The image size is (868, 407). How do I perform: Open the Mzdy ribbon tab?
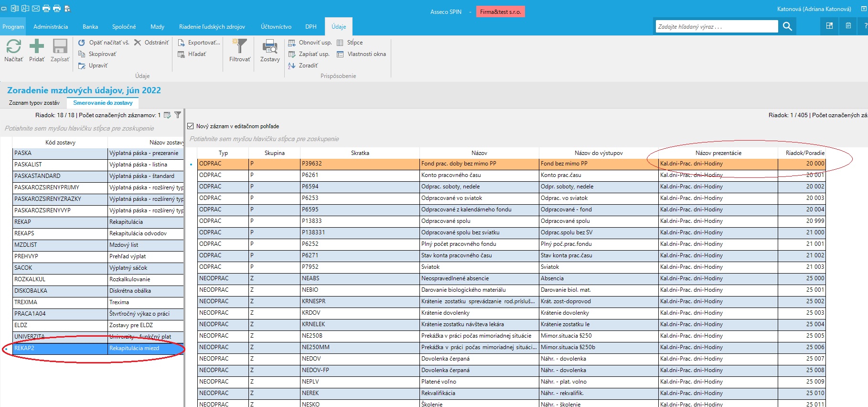pyautogui.click(x=157, y=27)
